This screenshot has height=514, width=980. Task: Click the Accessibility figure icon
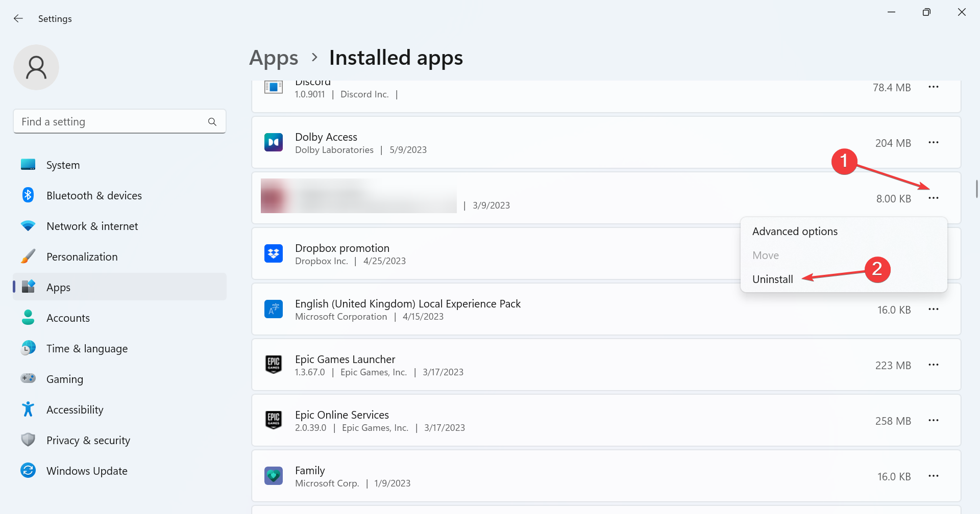click(x=28, y=409)
